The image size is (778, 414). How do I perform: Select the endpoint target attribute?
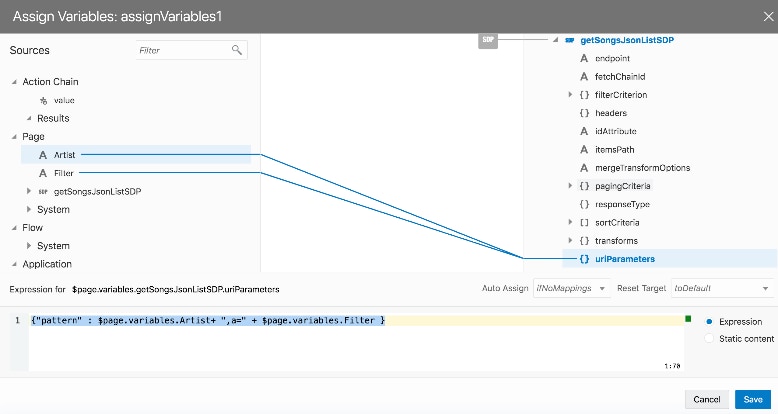coord(612,59)
